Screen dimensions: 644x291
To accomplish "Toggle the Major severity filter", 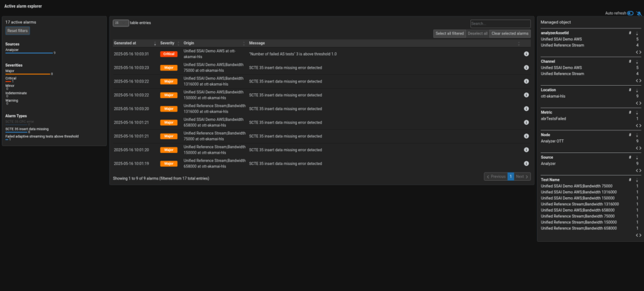I will (10, 71).
